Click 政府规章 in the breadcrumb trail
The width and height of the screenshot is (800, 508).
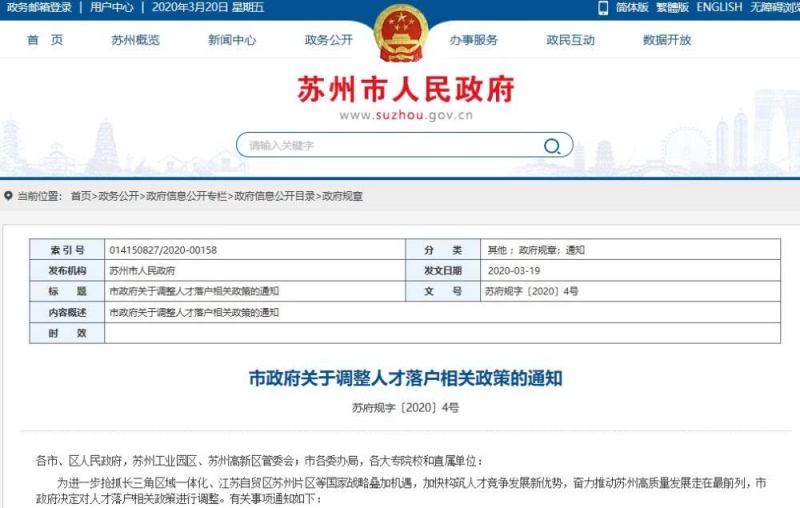click(x=342, y=196)
